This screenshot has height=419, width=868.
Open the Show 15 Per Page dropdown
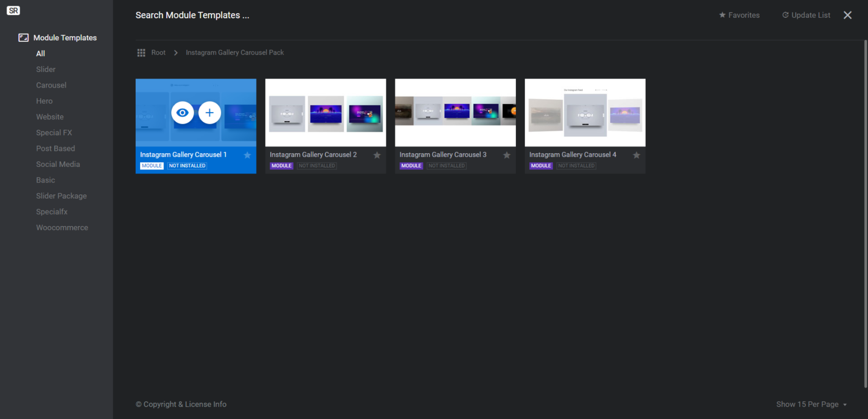pyautogui.click(x=812, y=404)
